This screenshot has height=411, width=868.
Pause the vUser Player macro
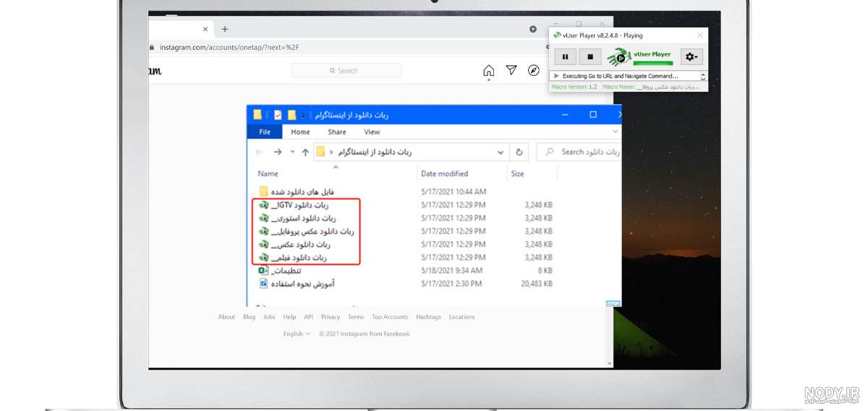(565, 56)
